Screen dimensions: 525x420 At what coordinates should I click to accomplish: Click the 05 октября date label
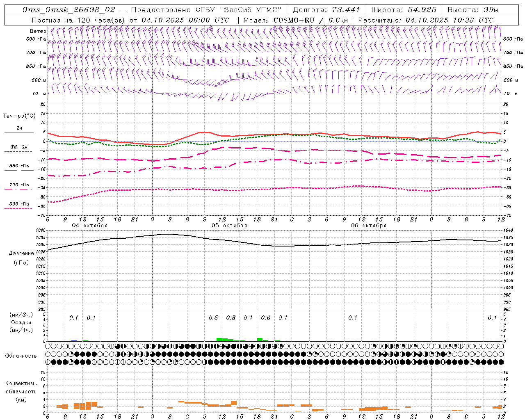tap(229, 226)
